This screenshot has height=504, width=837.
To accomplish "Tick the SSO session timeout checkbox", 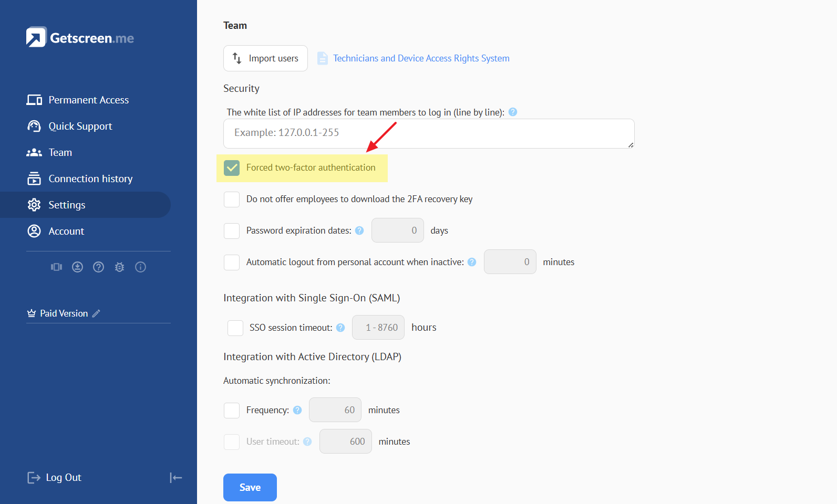I will 235,328.
